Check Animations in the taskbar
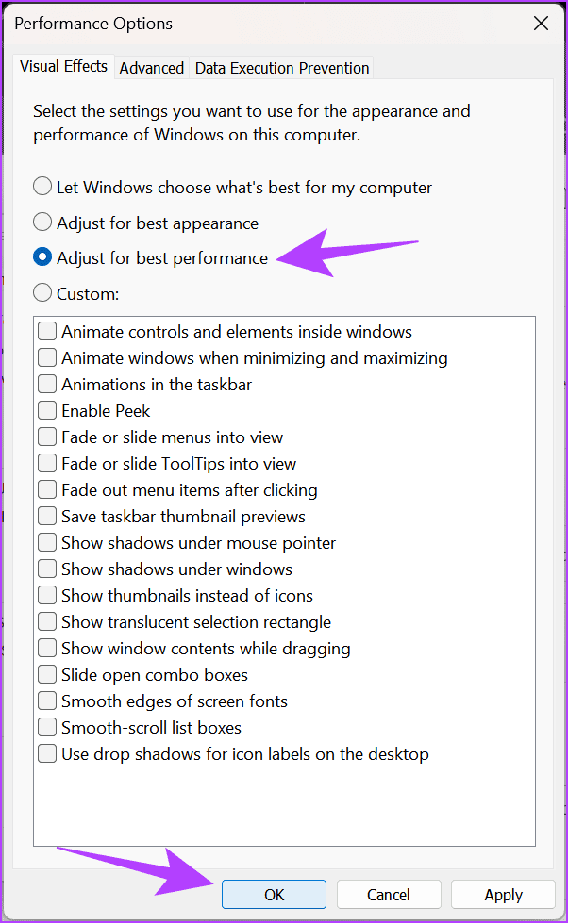 click(47, 385)
